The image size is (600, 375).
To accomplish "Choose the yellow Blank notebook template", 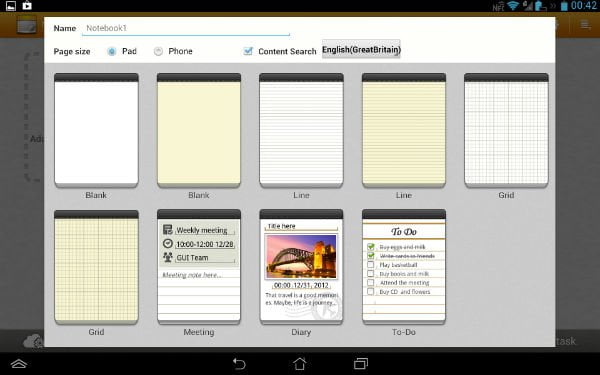I will point(199,130).
